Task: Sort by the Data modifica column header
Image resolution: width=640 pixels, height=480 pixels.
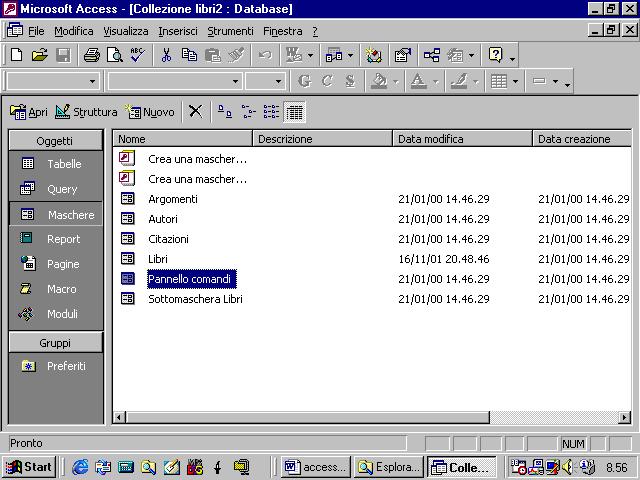Action: [462, 139]
